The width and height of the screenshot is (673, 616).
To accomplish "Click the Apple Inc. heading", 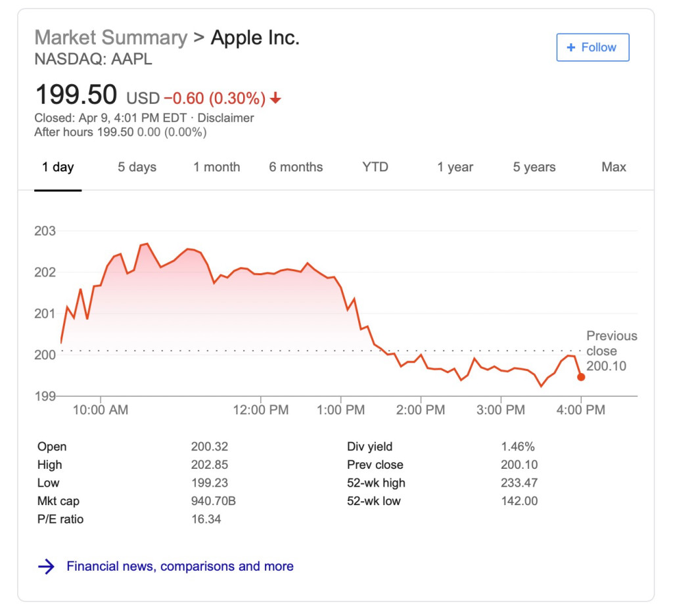I will 255,37.
